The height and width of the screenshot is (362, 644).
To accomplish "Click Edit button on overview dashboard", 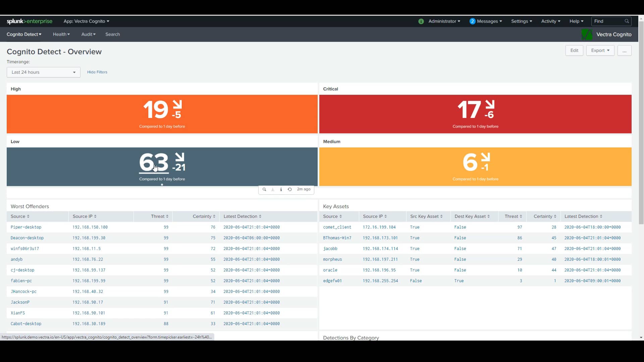I will click(575, 50).
